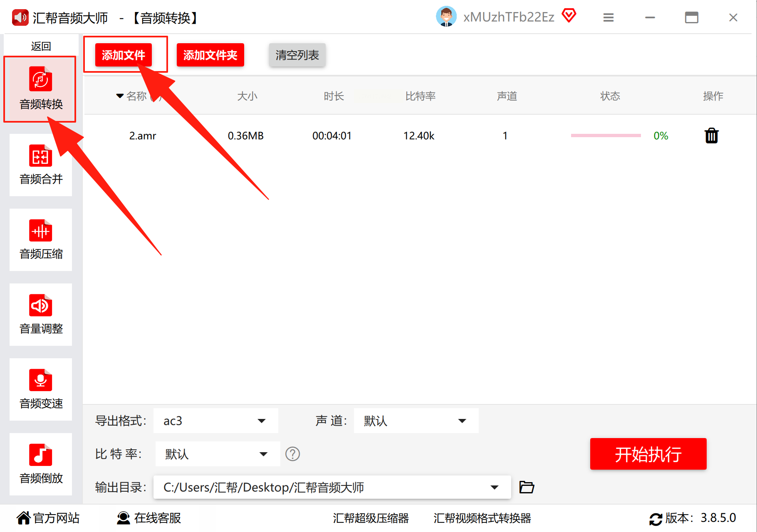Click the 添加文件夹 add folder button
The image size is (757, 532).
coord(210,55)
